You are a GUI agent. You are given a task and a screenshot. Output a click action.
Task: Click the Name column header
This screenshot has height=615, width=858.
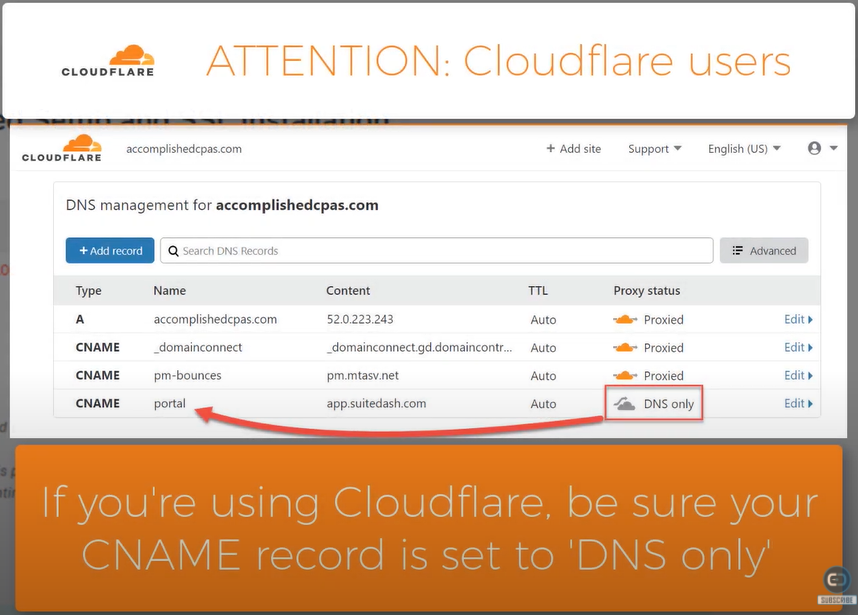170,291
